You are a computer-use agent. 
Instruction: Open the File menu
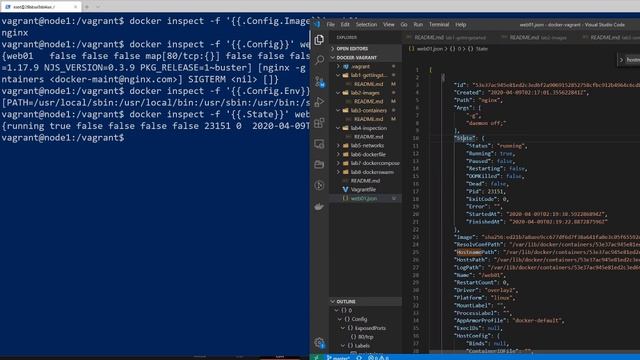point(330,24)
